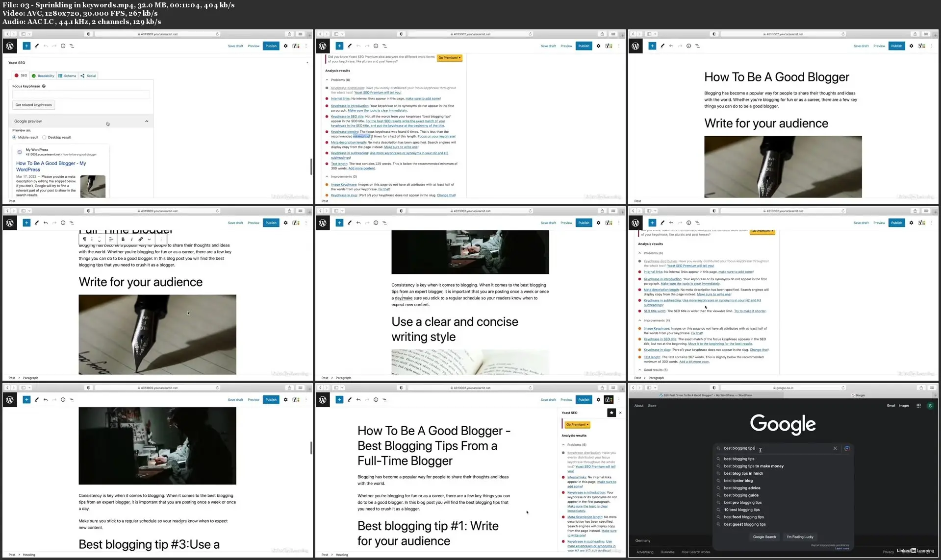This screenshot has width=941, height=560.
Task: Open the SEO tab in Yoast metabox
Action: [21, 75]
